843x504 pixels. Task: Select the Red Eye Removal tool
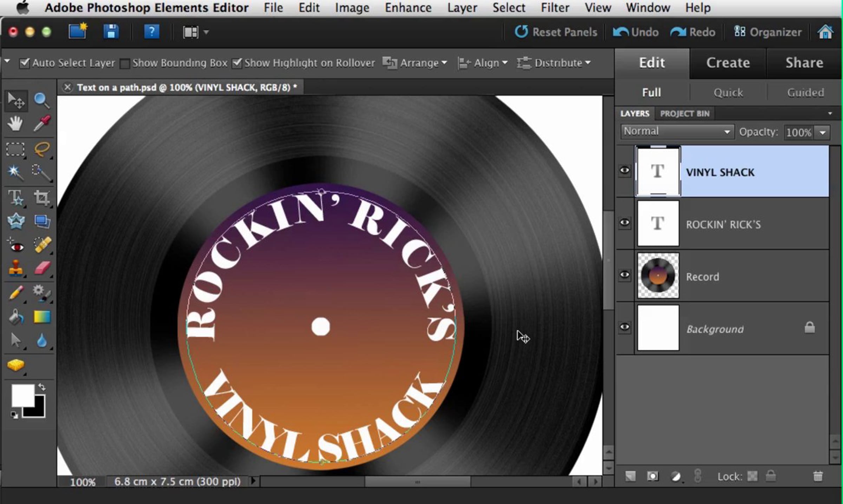click(x=15, y=246)
